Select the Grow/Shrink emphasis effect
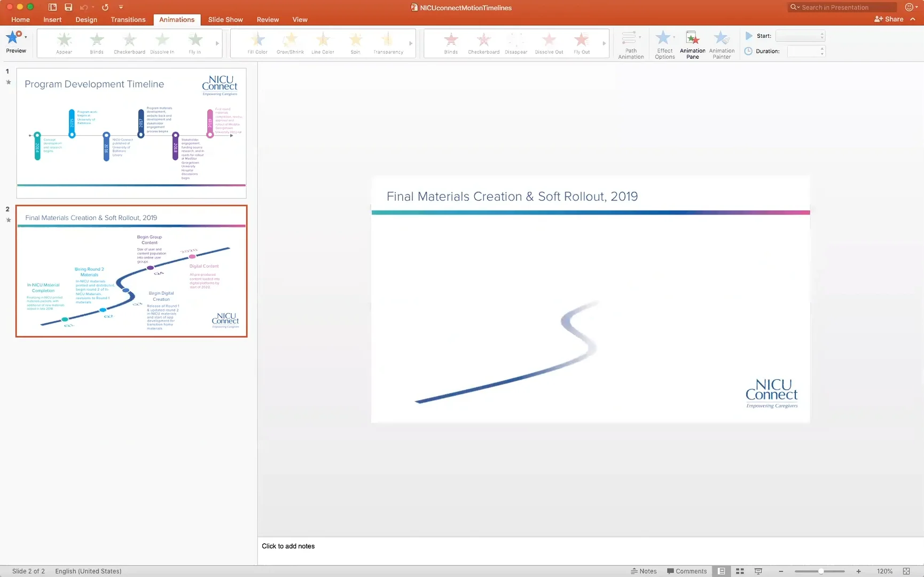This screenshot has height=577, width=924. 290,43
